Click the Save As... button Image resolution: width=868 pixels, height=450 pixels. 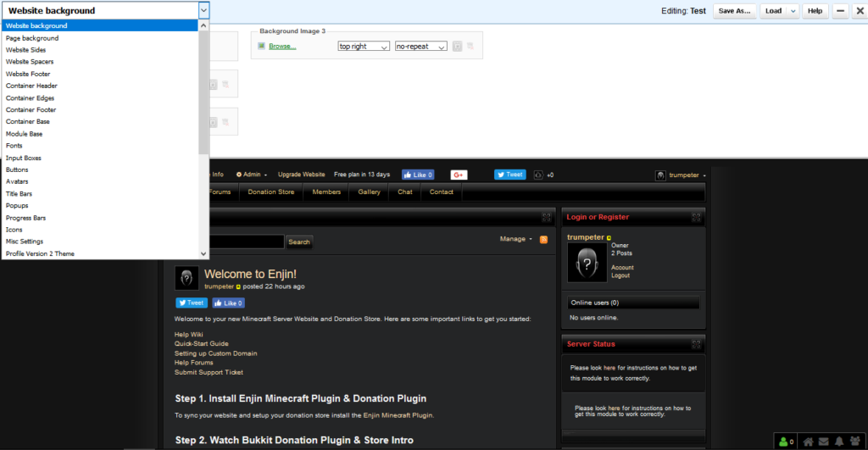coord(735,11)
